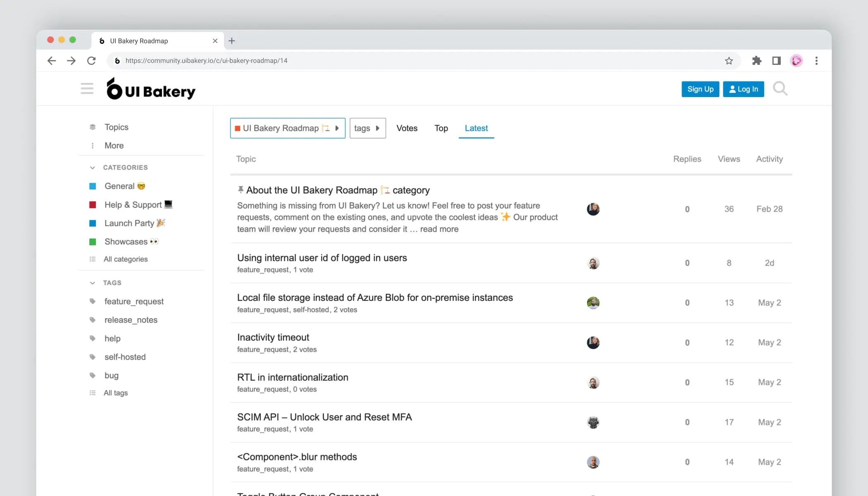This screenshot has width=868, height=496.
Task: Filter by the help tag
Action: point(112,339)
